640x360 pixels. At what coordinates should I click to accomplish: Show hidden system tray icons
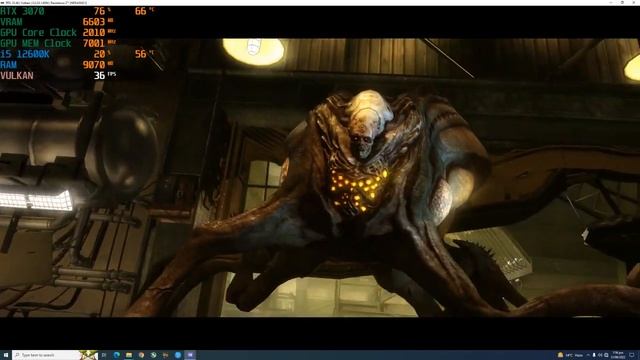[x=588, y=355]
